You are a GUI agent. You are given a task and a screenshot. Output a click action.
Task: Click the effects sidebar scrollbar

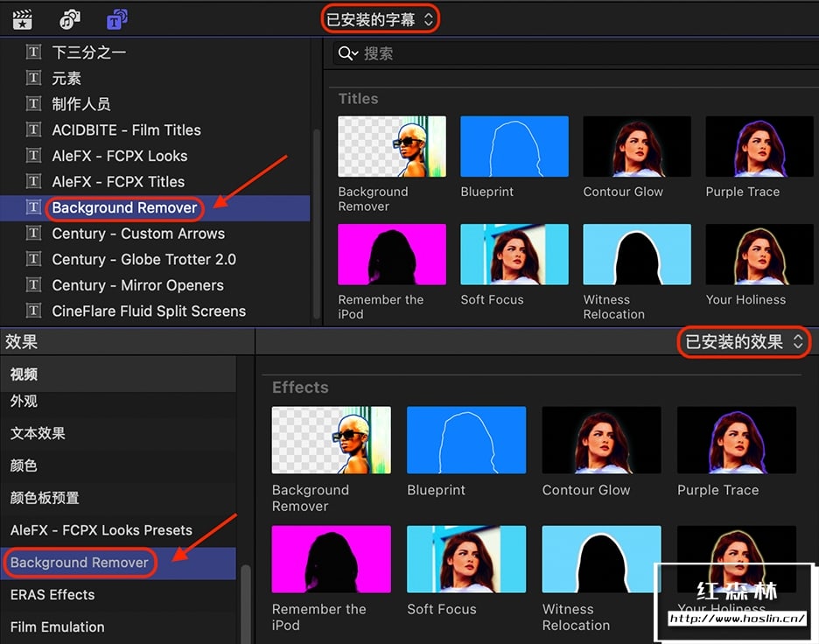pyautogui.click(x=246, y=604)
